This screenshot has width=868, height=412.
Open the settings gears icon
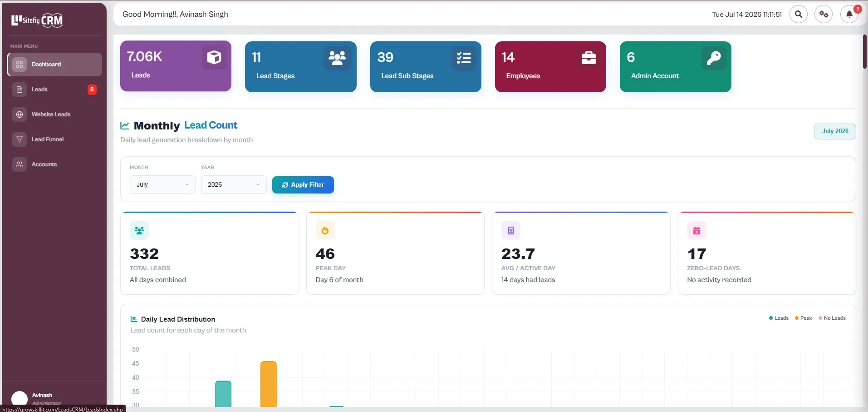point(824,14)
